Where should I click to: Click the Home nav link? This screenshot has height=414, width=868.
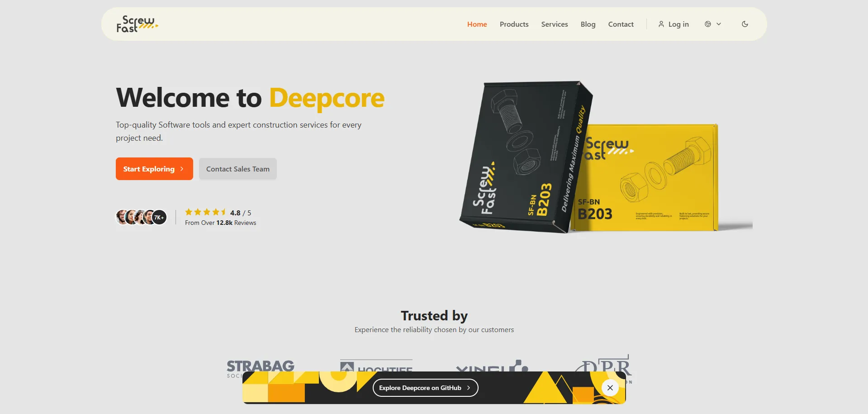[x=477, y=24]
